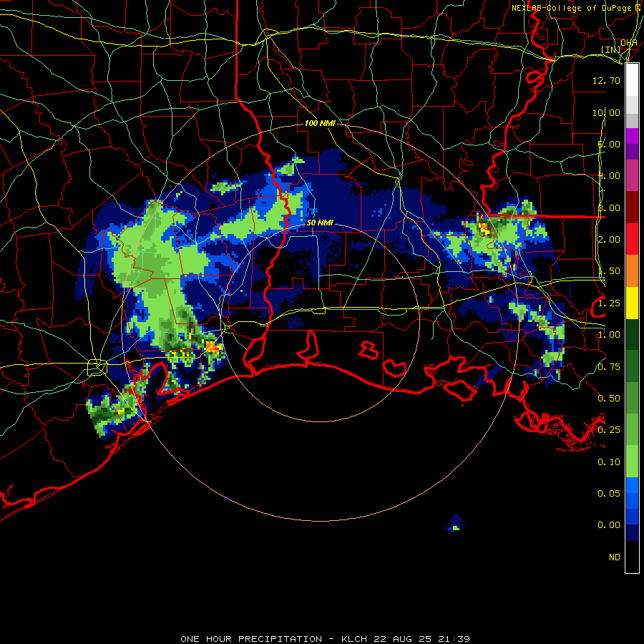This screenshot has height=644, width=644.
Task: Click the 1.00 legend value
Action: pyautogui.click(x=609, y=335)
